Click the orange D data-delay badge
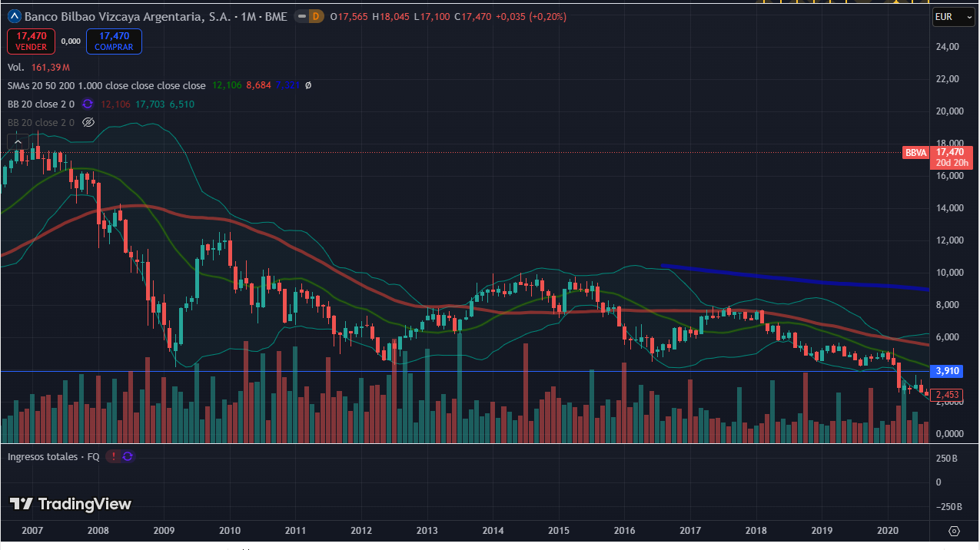The width and height of the screenshot is (980, 550). 316,16
